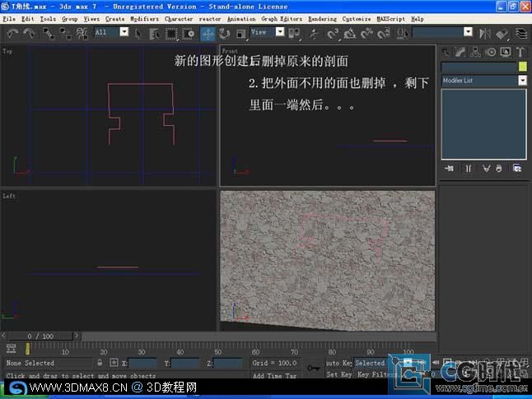Click the Set Key button

[339, 374]
